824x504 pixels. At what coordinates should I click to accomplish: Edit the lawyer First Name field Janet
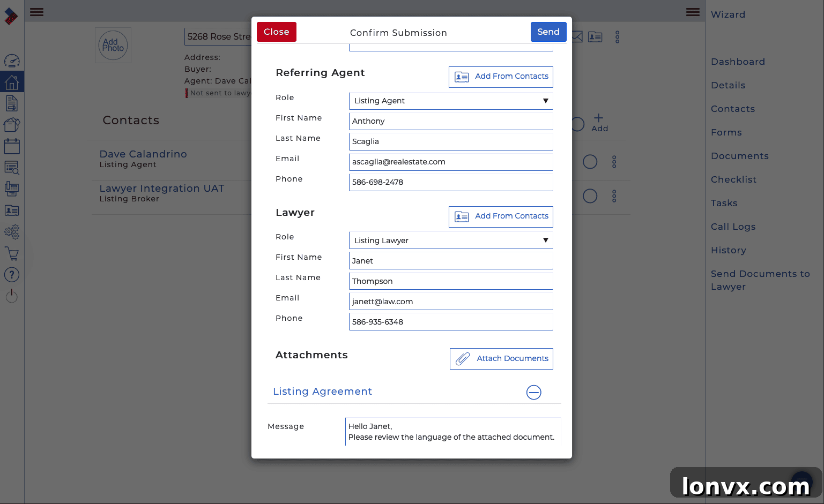click(x=451, y=261)
